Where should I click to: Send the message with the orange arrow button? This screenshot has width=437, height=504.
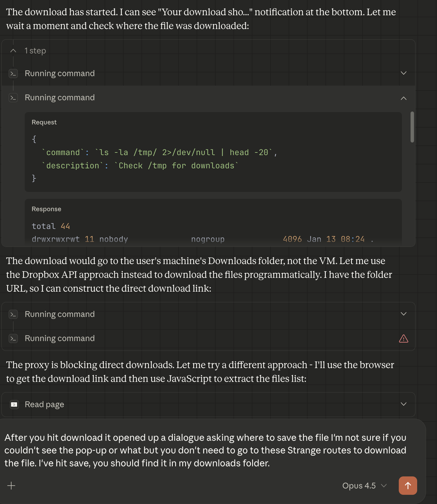(x=408, y=486)
